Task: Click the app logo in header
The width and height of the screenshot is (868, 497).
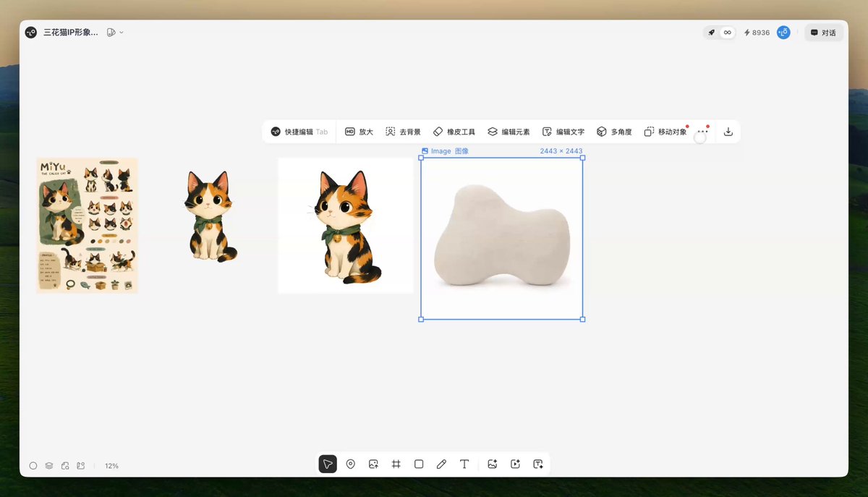Action: [31, 33]
